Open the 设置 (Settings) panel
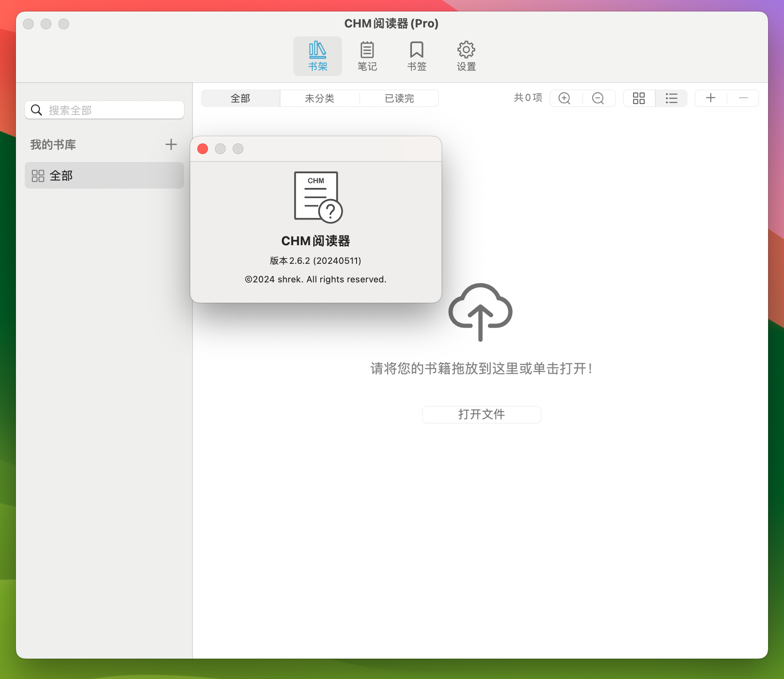 pos(466,56)
